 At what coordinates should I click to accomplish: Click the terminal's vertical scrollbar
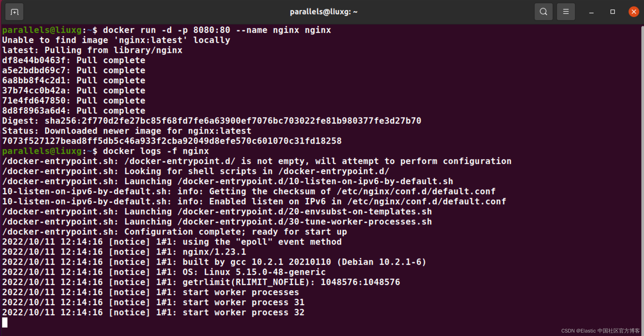point(642,159)
